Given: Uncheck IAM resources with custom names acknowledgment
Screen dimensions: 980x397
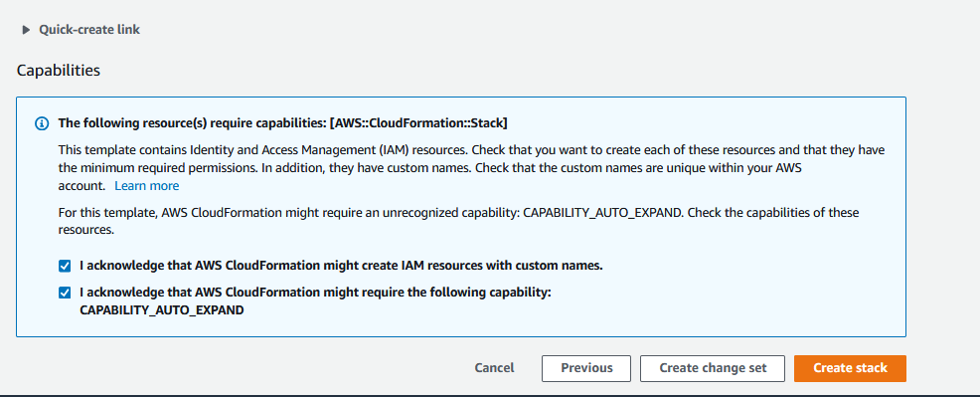Looking at the screenshot, I should (x=65, y=266).
